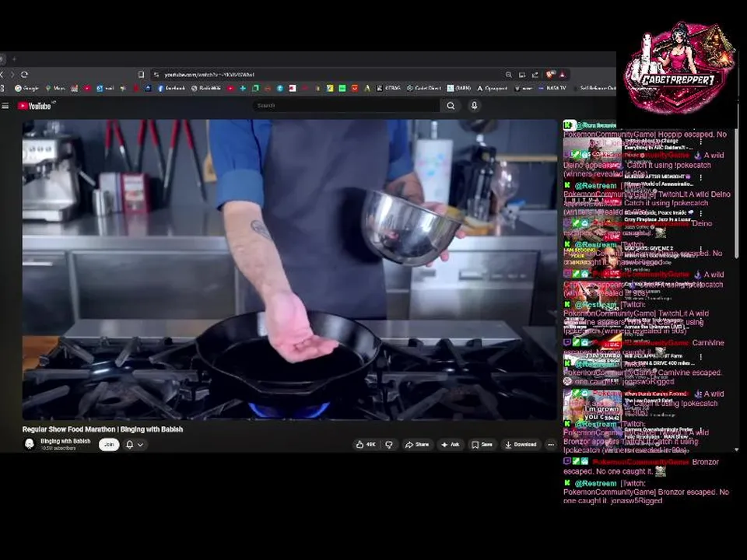
Task: Open the Google bookmark
Action: tap(26, 88)
